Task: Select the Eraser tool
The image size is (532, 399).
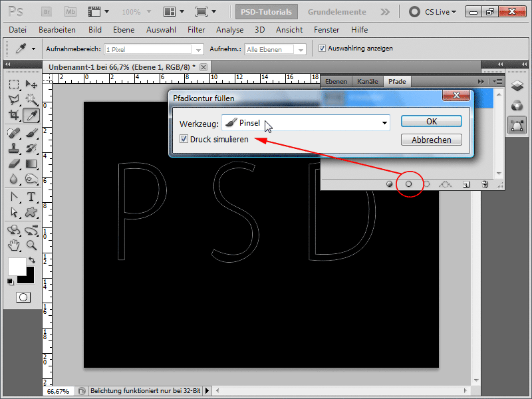Action: [14, 164]
